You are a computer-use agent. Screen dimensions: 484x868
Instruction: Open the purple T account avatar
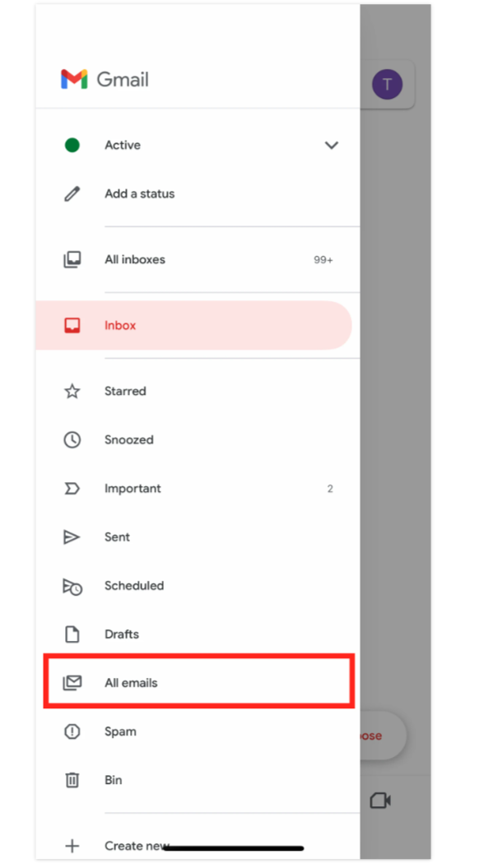point(387,85)
